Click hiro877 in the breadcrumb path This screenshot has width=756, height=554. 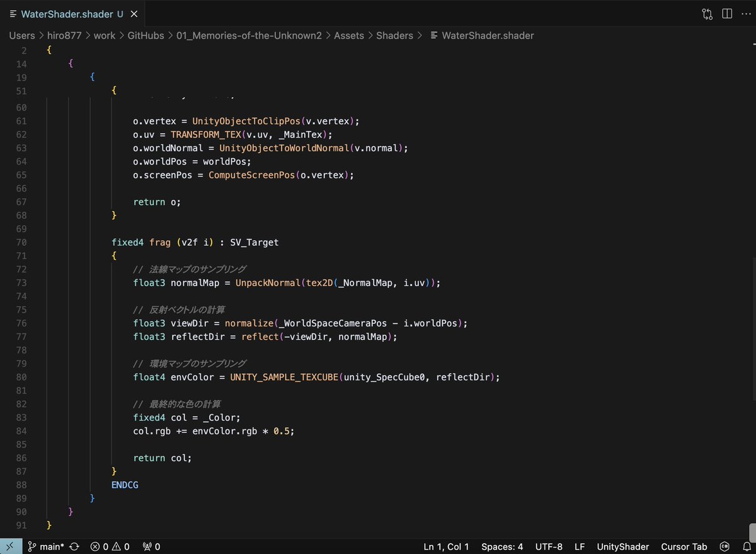(x=64, y=35)
